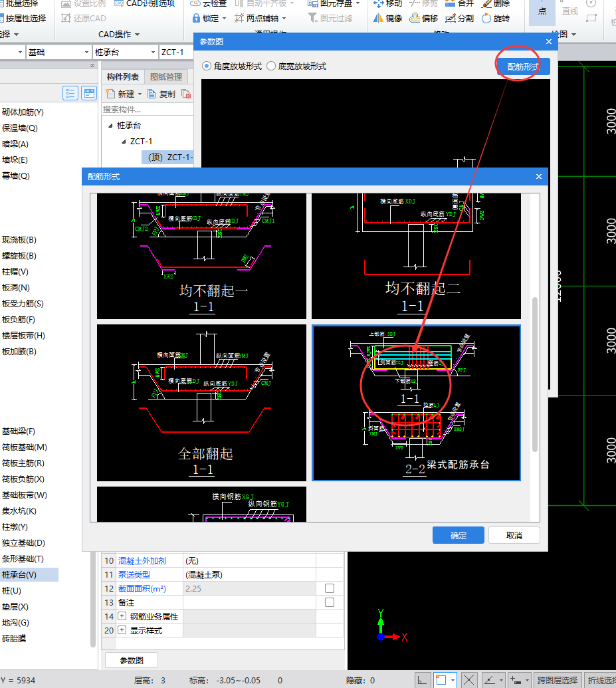Screen dimensions: 616x688
Task: Click the 混凝土外加剂 property link
Action: [142, 561]
